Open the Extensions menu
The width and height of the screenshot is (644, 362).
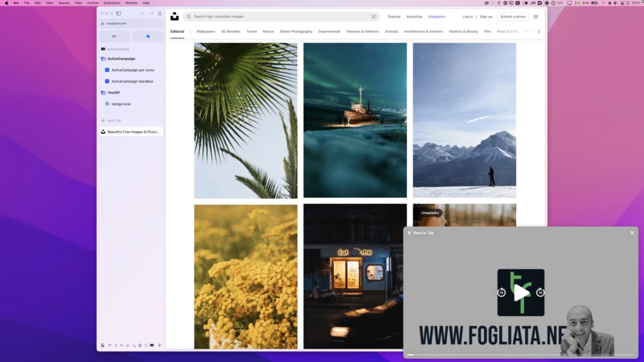tap(112, 3)
